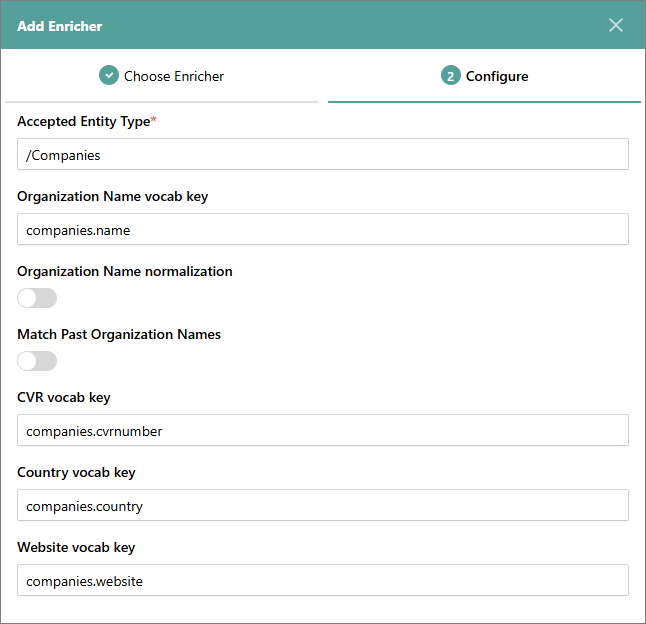Click the step 2 badge beside Configure
Screen dimensions: 646x624
pyautogui.click(x=451, y=76)
